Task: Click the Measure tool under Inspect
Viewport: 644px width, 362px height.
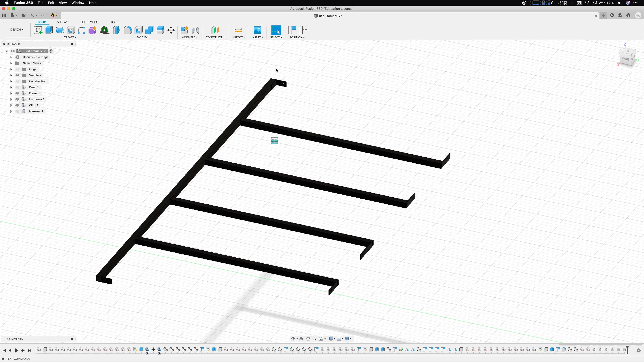Action: pyautogui.click(x=238, y=30)
